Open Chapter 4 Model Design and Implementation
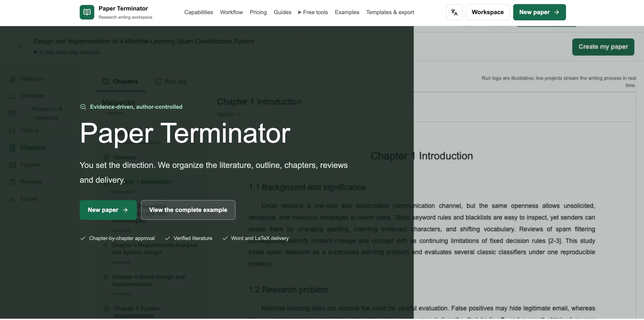644x320 pixels. pyautogui.click(x=148, y=281)
